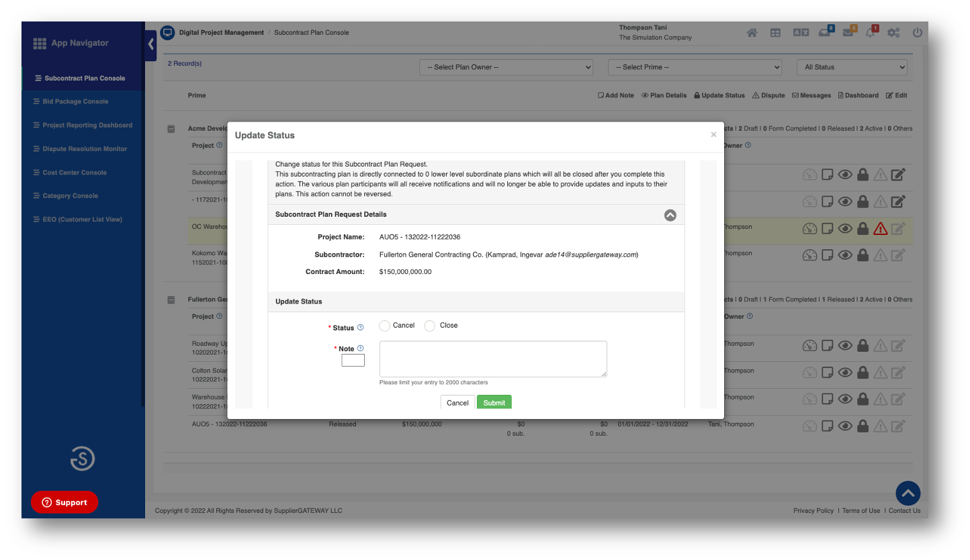This screenshot has height=560, width=970.
Task: Select the Close status radio button
Action: point(430,326)
